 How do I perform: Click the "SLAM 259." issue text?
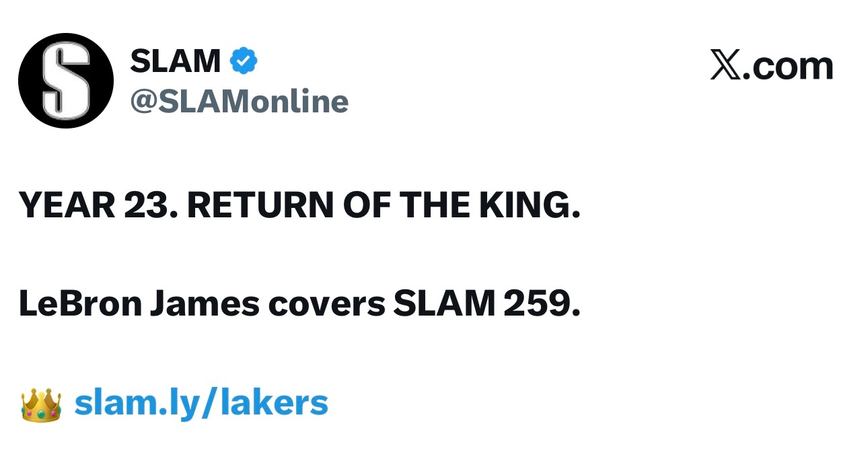486,304
